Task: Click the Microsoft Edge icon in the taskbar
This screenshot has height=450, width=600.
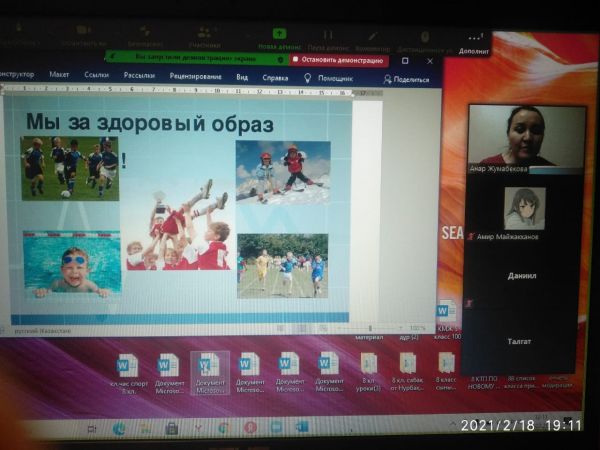Action: [x=118, y=428]
